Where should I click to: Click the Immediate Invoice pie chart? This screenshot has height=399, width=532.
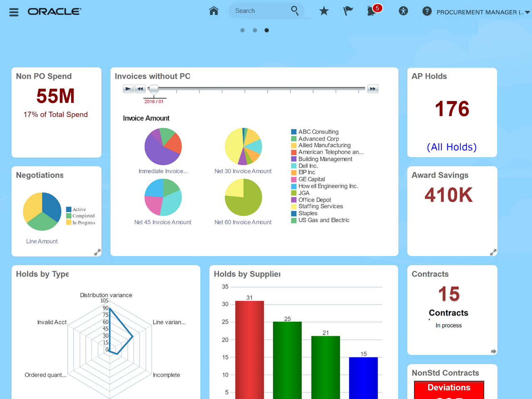point(163,146)
